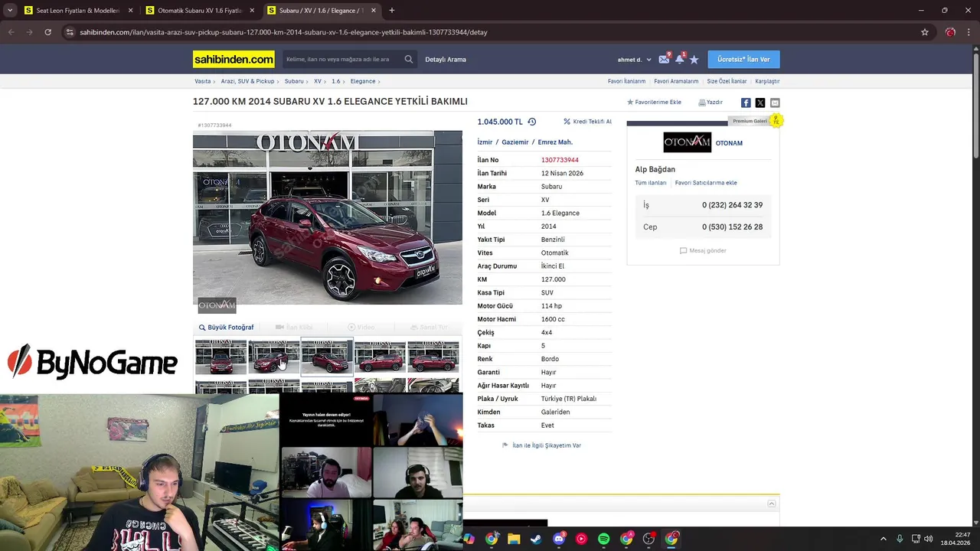Click the sahibinden.com logo
Screen dimensions: 980x551
click(x=234, y=59)
